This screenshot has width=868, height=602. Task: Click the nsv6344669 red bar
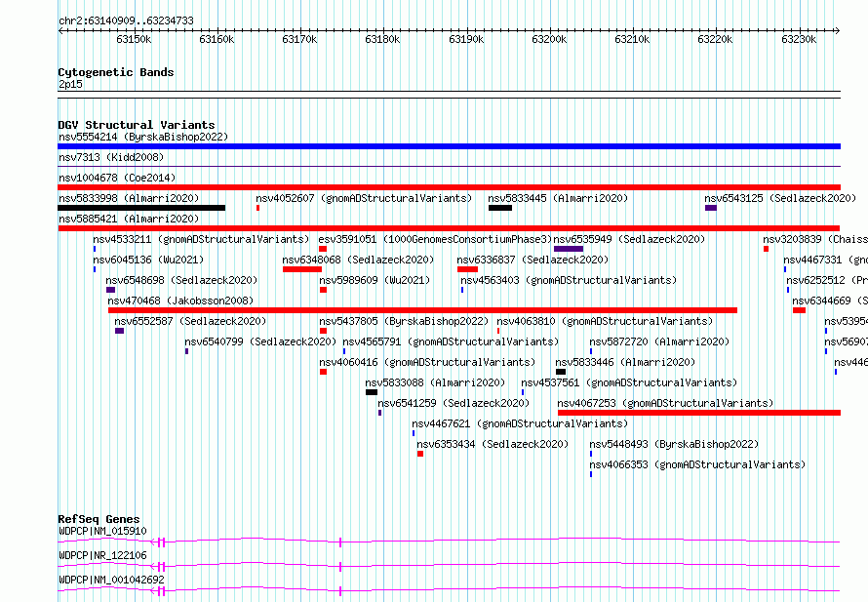pyautogui.click(x=800, y=310)
